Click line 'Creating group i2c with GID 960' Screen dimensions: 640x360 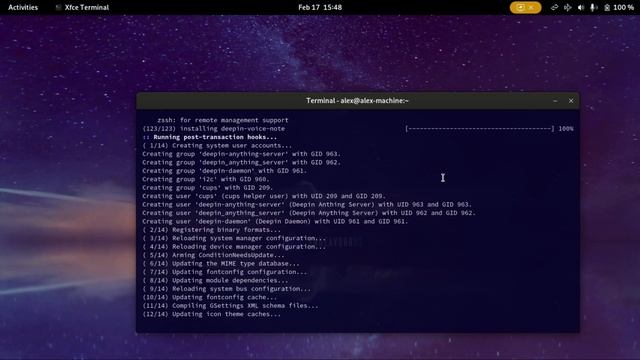click(206, 179)
